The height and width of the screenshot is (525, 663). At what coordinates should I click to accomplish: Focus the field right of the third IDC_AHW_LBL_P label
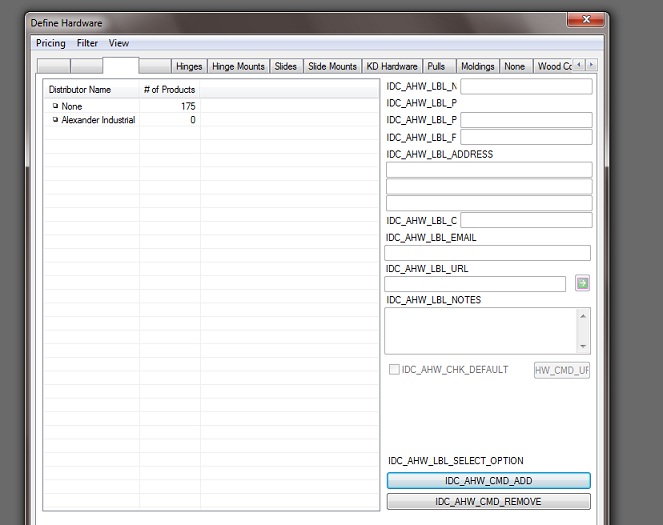(x=526, y=120)
